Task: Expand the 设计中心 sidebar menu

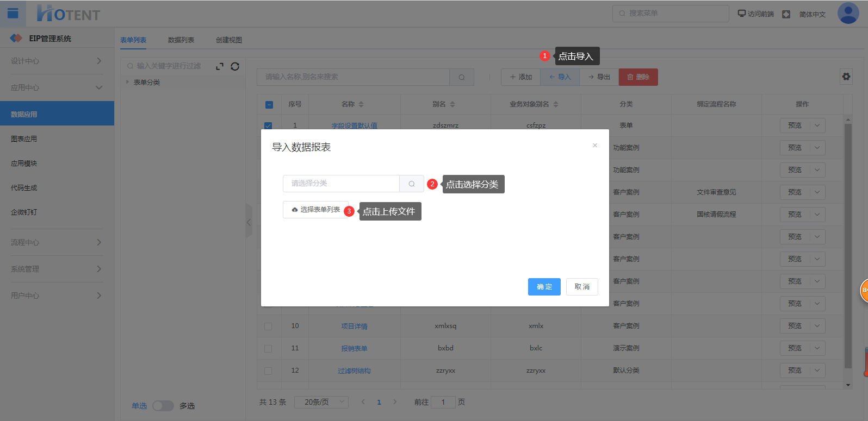Action: [57, 61]
